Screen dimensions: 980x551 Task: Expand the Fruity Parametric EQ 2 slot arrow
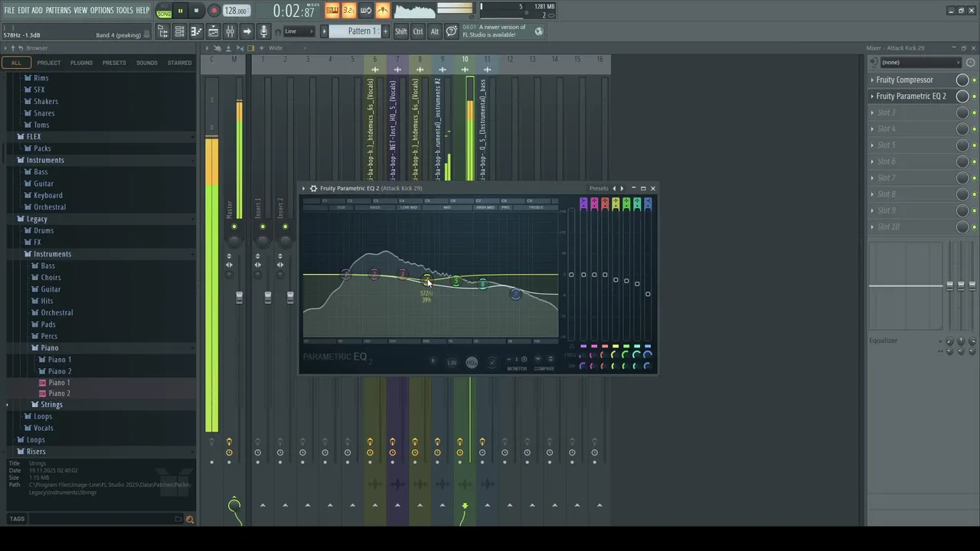872,96
